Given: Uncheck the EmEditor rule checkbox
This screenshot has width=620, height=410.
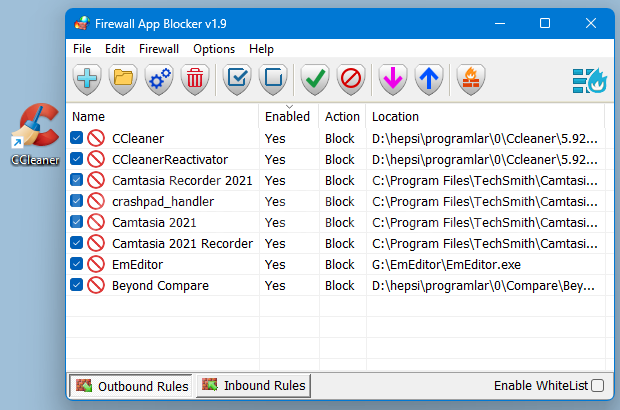Looking at the screenshot, I should coord(76,264).
